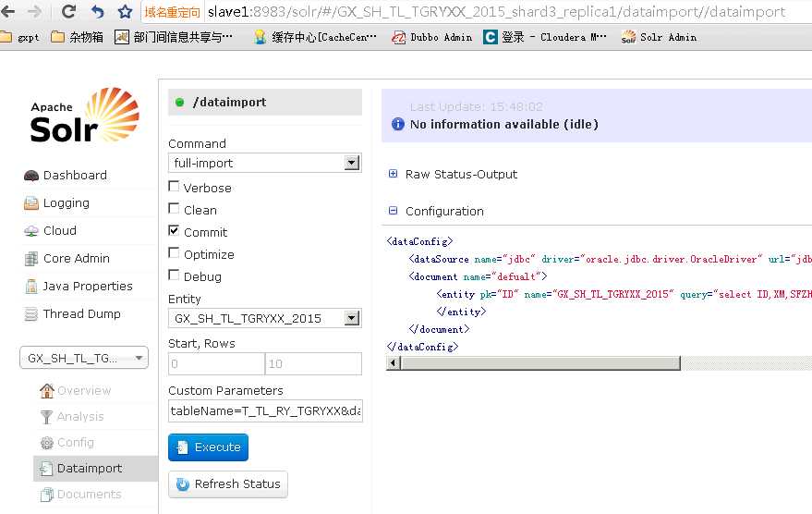
Task: Open the Entity selection dropdown
Action: [x=264, y=318]
